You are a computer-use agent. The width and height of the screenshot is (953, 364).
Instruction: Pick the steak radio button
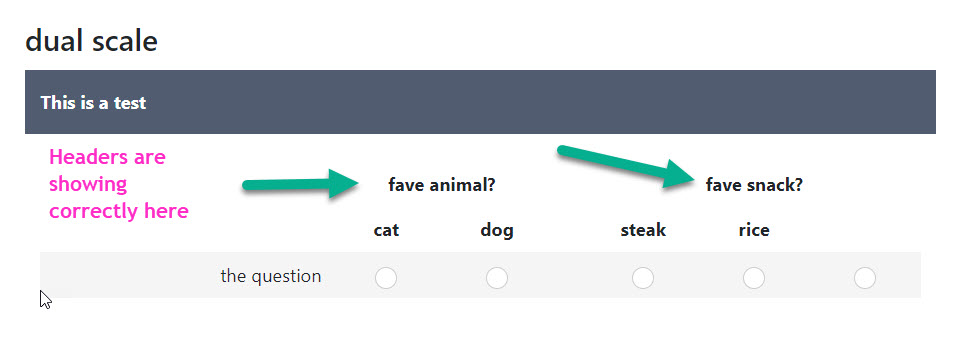click(643, 278)
